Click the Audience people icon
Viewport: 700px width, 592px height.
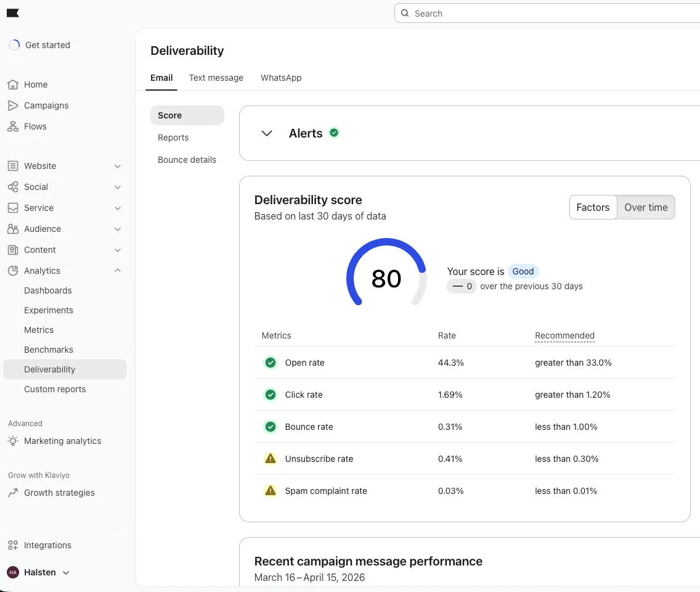[13, 229]
